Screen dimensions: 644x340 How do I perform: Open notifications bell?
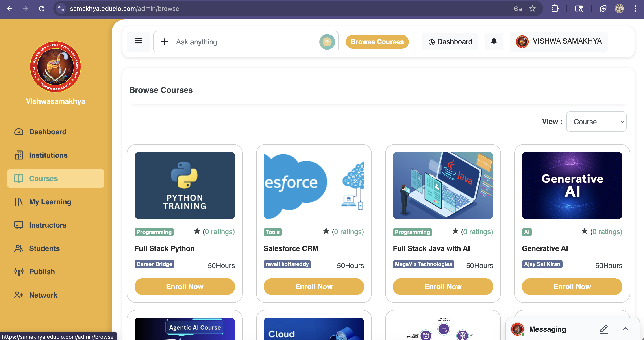click(x=494, y=41)
